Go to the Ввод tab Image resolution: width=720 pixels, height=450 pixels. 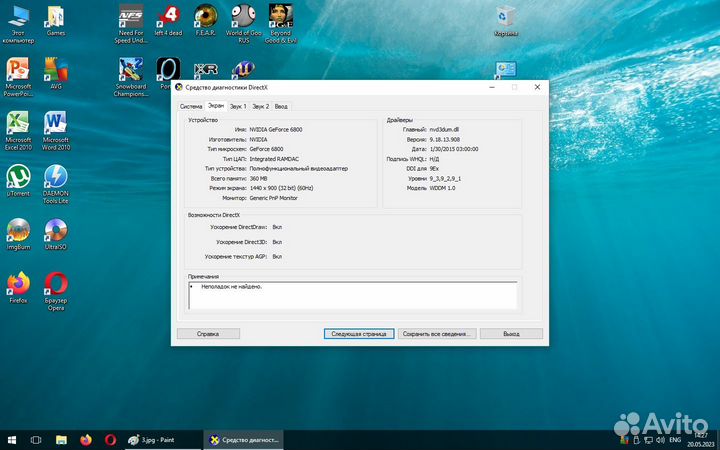(281, 105)
